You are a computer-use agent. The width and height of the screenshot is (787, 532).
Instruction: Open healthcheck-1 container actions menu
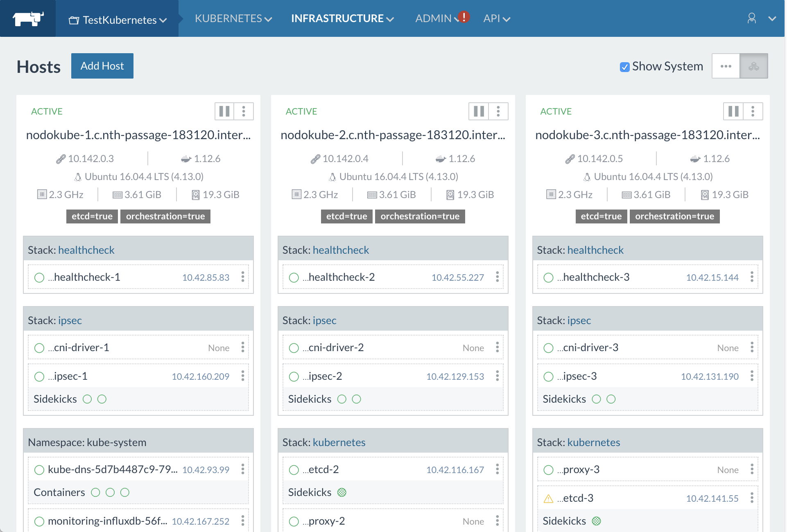coord(243,277)
